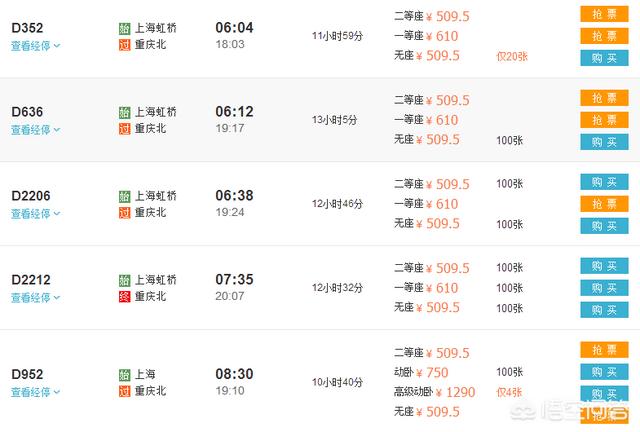Screen dimensions: 640x432
Task: Click the green origin-station icon for train D636
Action: coord(124,112)
